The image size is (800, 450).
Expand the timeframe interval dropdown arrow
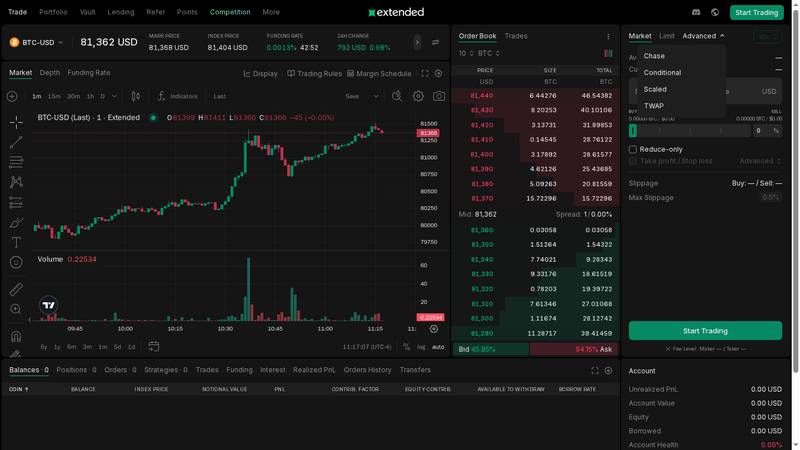114,96
